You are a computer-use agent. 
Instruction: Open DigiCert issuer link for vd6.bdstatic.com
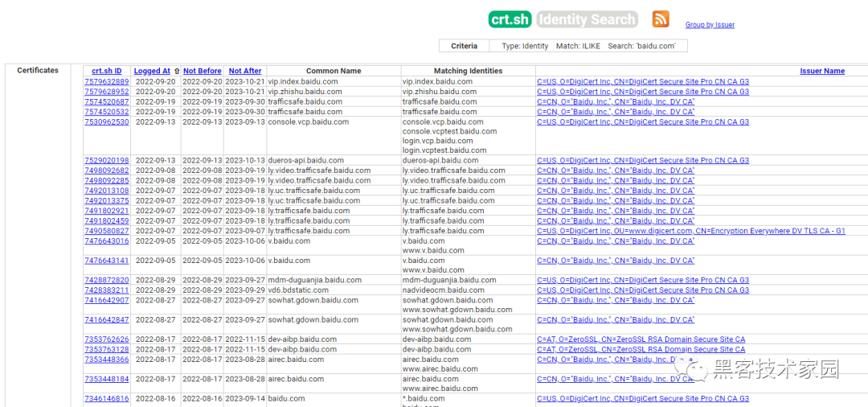[643, 290]
